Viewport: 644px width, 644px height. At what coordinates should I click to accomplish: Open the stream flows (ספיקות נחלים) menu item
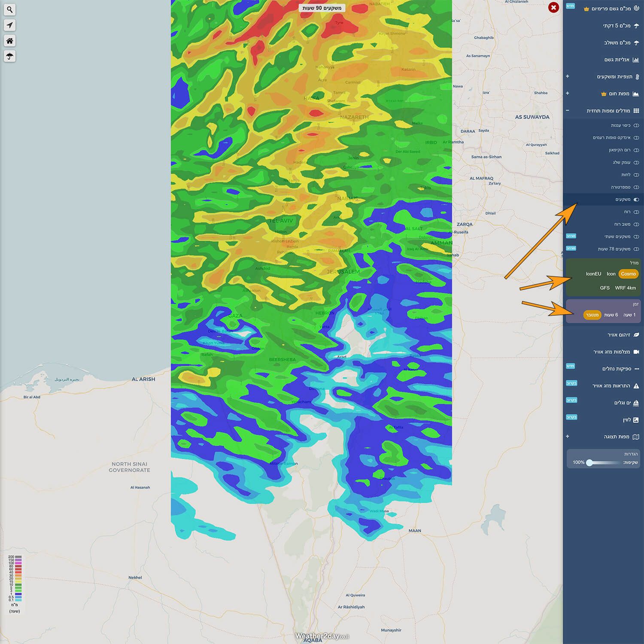coord(617,369)
